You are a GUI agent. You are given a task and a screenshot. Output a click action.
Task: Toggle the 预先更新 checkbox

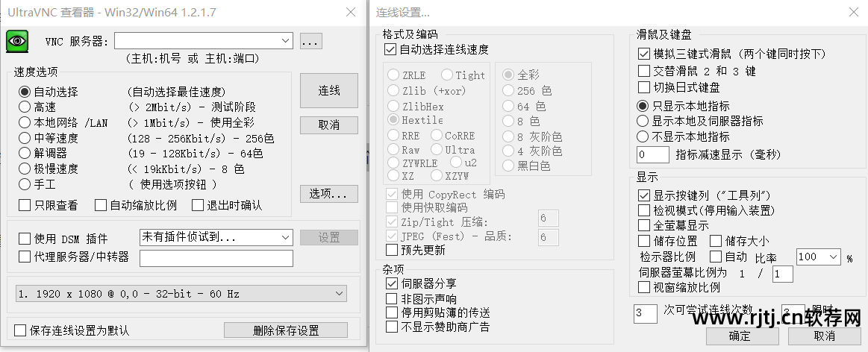(x=391, y=250)
